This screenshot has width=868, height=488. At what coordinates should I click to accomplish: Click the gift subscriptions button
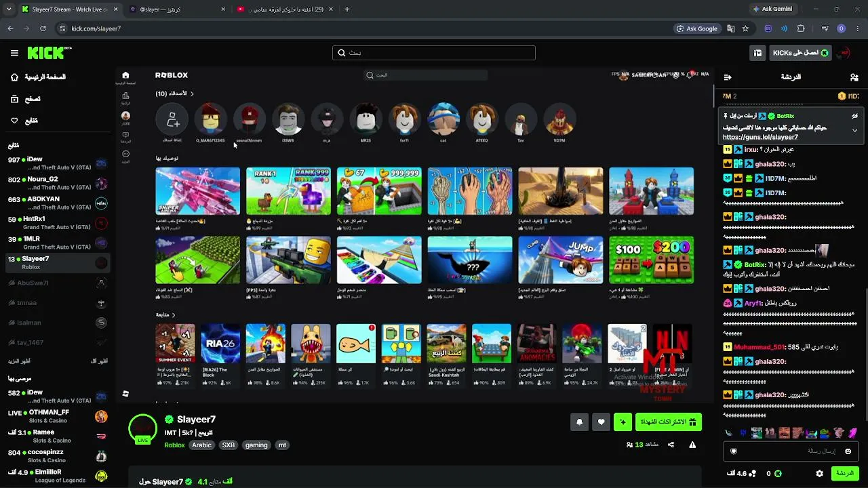[669, 422]
